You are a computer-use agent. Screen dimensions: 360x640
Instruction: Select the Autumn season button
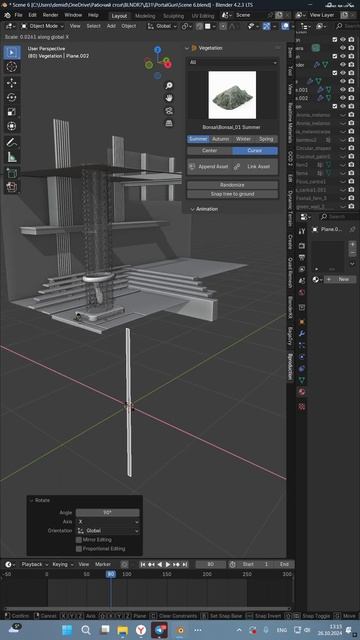221,139
